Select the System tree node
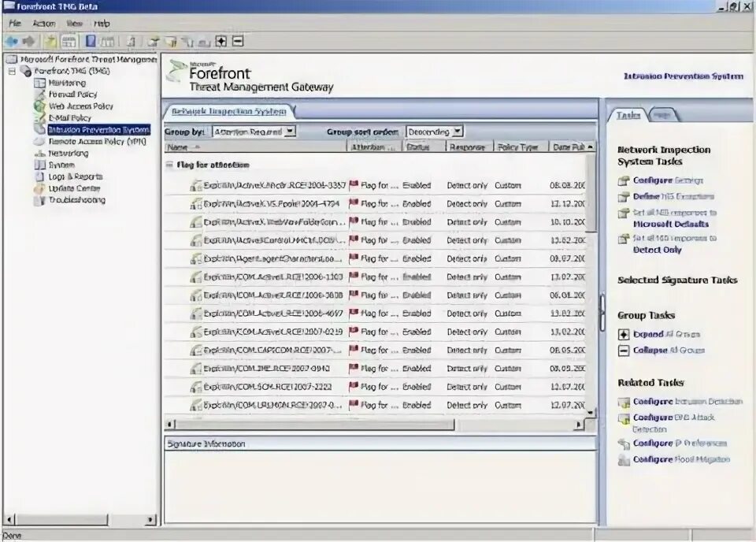 click(x=61, y=165)
